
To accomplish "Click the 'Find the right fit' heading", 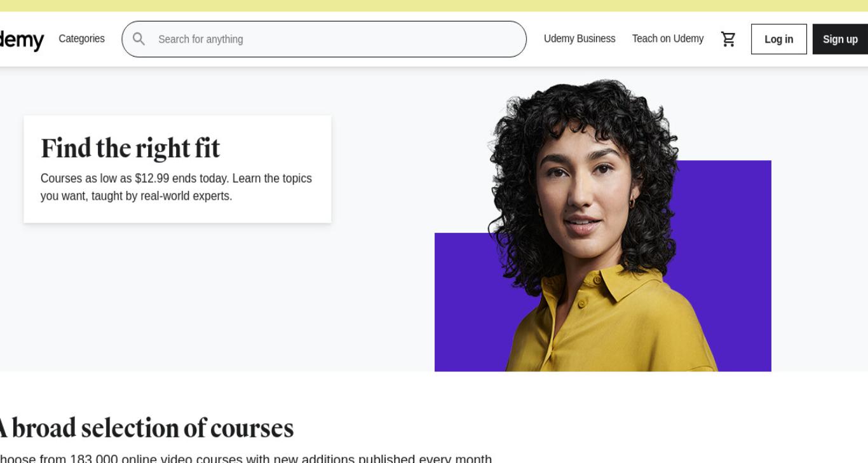I will (x=130, y=148).
